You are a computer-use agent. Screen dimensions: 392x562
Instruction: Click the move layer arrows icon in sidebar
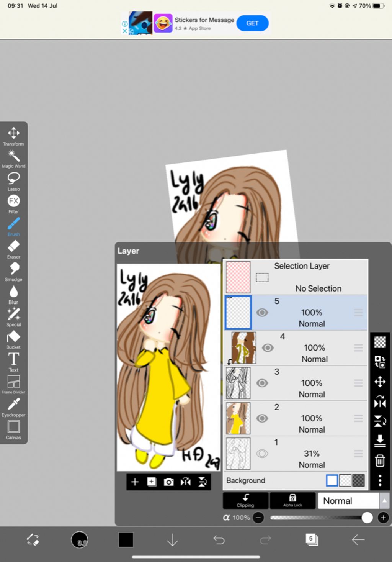[x=380, y=382]
